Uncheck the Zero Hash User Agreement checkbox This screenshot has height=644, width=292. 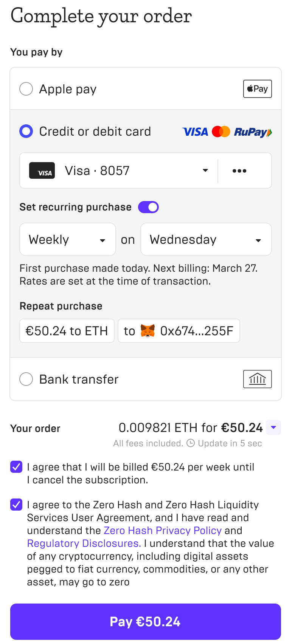16,505
